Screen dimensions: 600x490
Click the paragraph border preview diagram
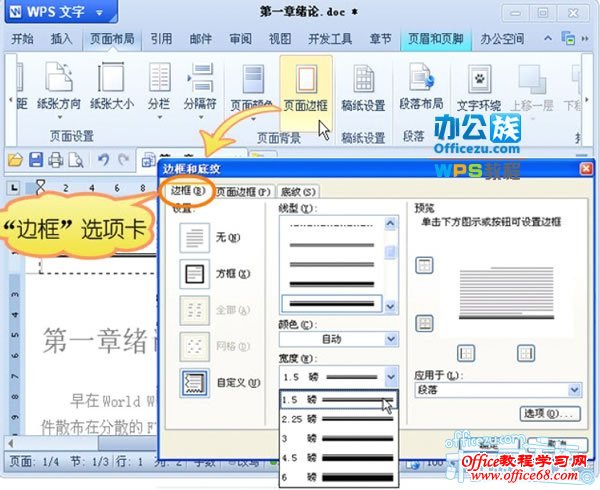[506, 295]
